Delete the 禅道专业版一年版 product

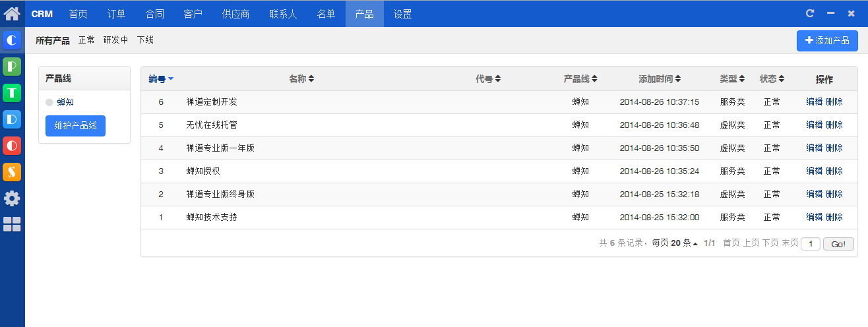tap(834, 148)
